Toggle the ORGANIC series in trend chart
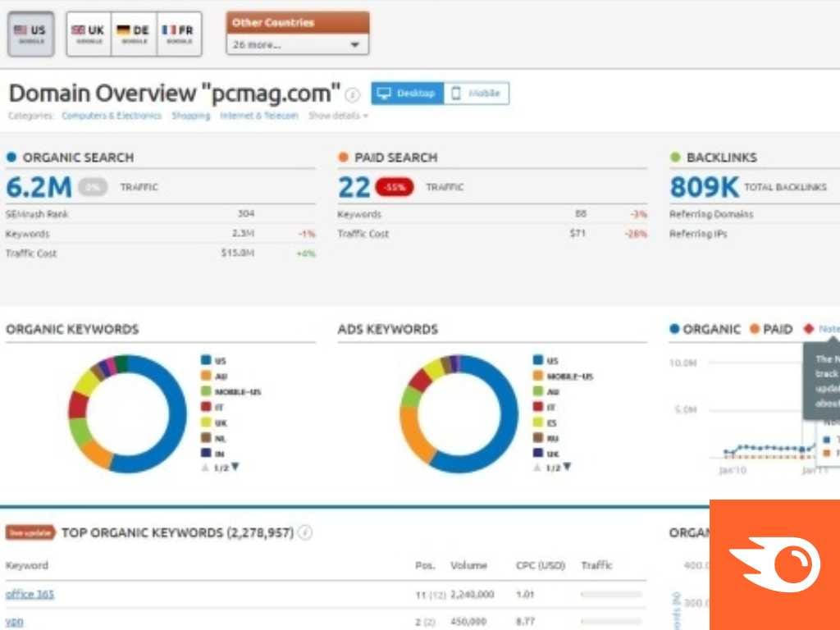840x630 pixels. [705, 329]
